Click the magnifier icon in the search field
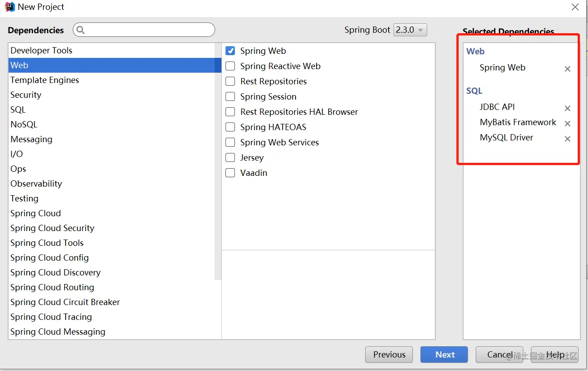Image resolution: width=588 pixels, height=371 pixels. click(x=81, y=30)
